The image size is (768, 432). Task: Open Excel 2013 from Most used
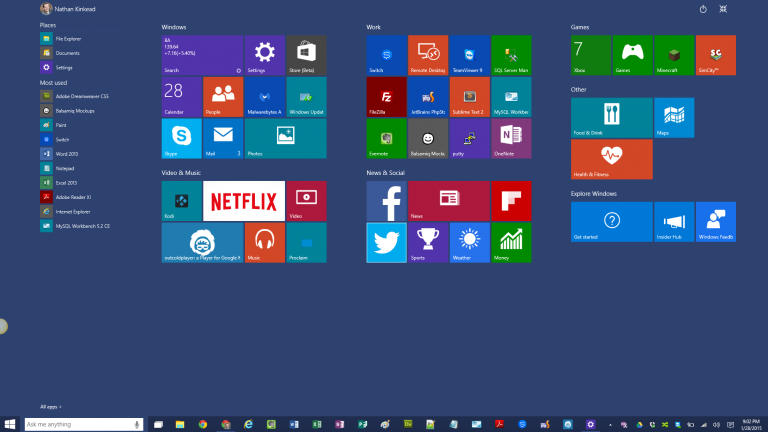point(59,183)
